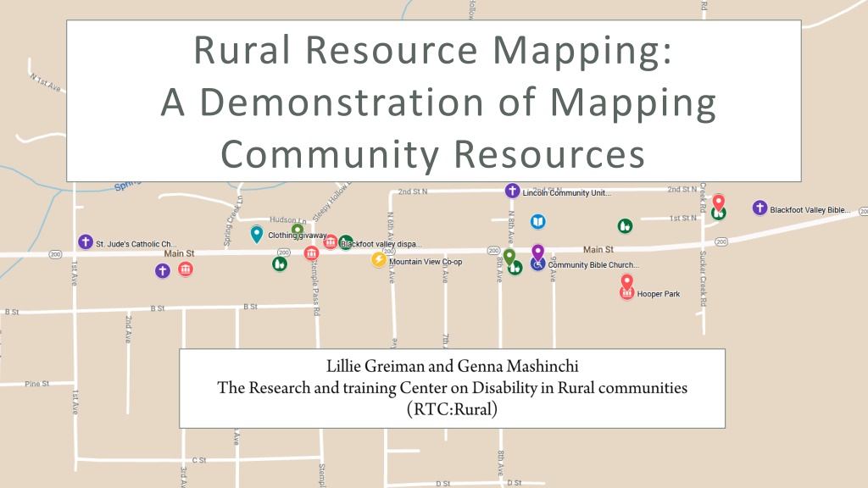Select green marker beside Blackfoot valley dispa... label
This screenshot has height=488, width=868.
346,242
